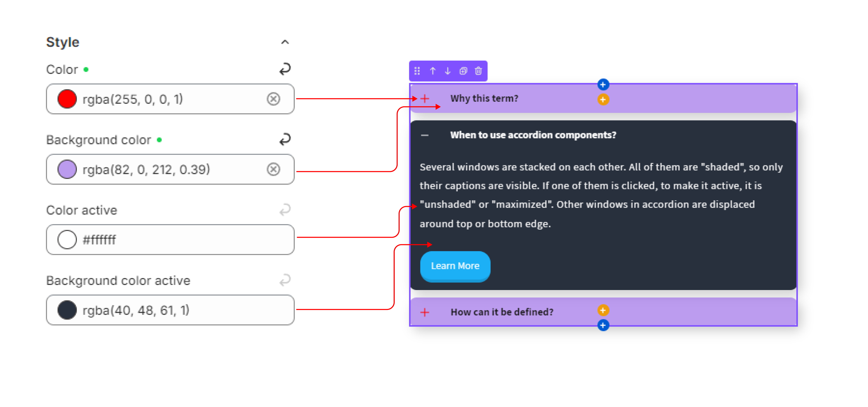Viewport: 868px width, 407px height.
Task: Move the accordion block up
Action: point(433,71)
